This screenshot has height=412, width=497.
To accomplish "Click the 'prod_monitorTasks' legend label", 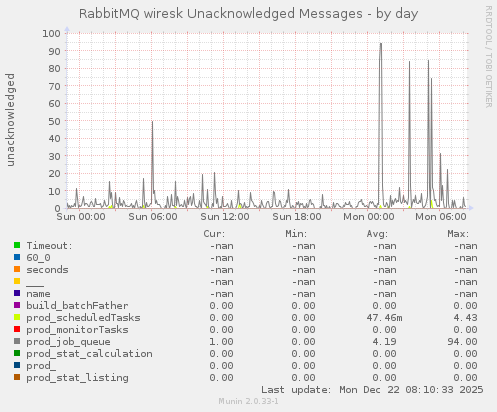I will pyautogui.click(x=77, y=330).
